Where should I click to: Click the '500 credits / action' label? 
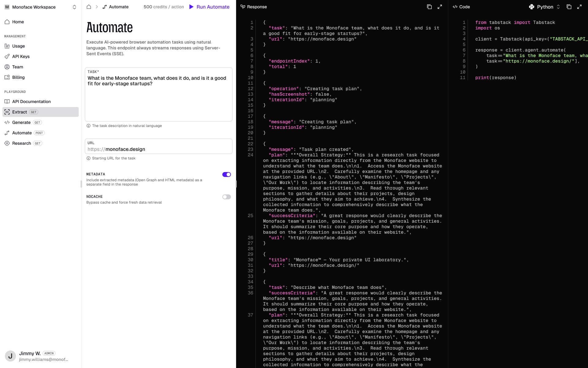coord(164,7)
